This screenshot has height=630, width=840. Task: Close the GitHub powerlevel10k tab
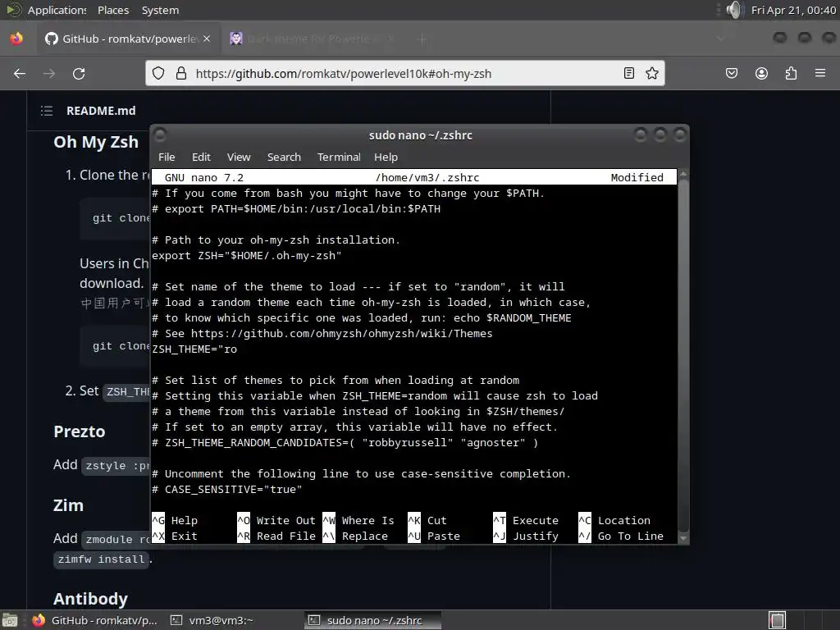point(207,39)
